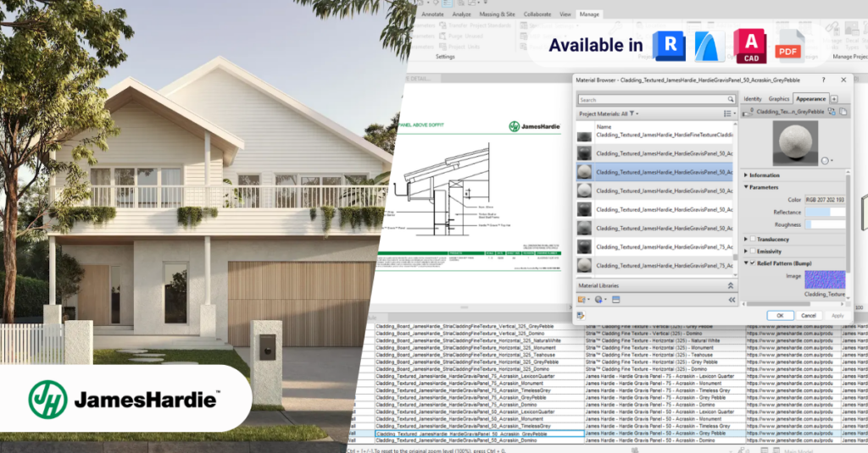The width and height of the screenshot is (868, 453).
Task: Click schedule cell StriaCladdingFineTexture_Horizontal_325_Teahouse
Action: (480, 355)
